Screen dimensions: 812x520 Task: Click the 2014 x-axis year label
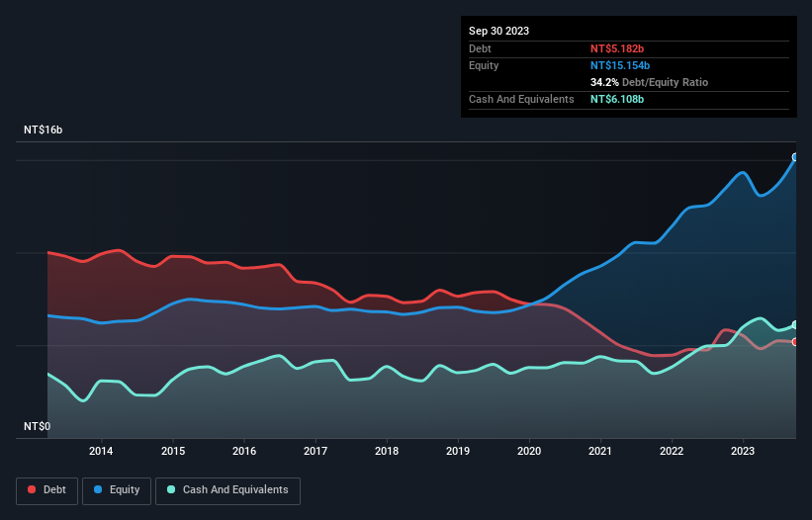pos(101,451)
